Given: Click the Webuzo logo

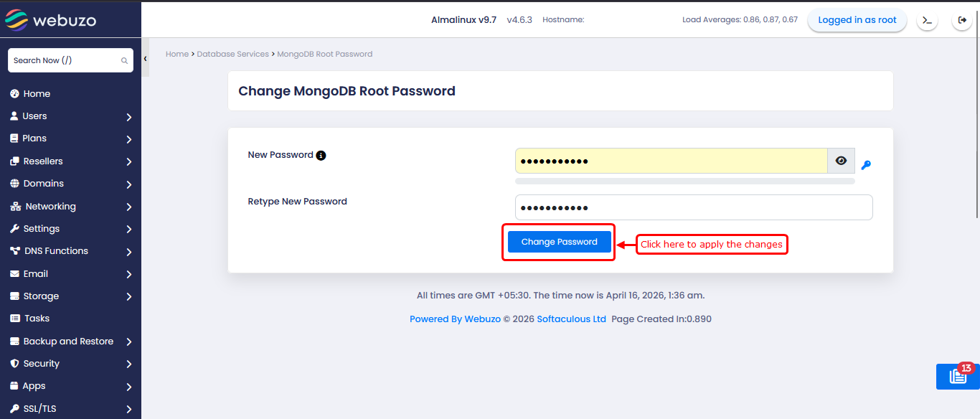Looking at the screenshot, I should click(x=50, y=20).
